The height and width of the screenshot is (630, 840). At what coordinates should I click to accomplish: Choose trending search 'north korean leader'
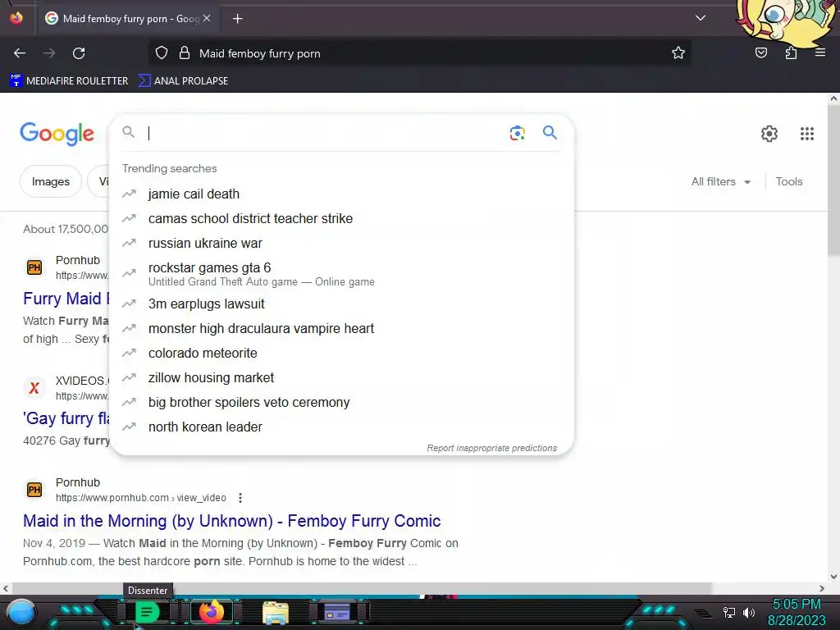pos(341,427)
